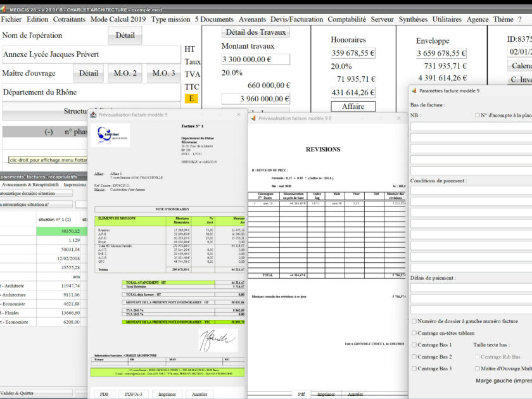The image size is (532, 399).
Task: Open the Utilitaires menu
Action: pyautogui.click(x=447, y=20)
